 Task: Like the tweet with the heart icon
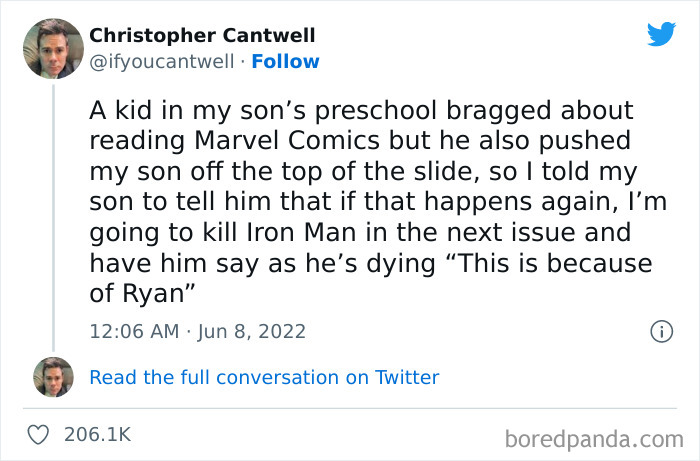tap(38, 435)
